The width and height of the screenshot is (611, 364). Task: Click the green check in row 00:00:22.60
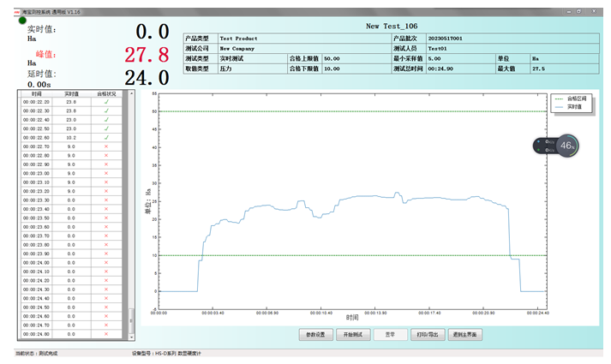106,138
